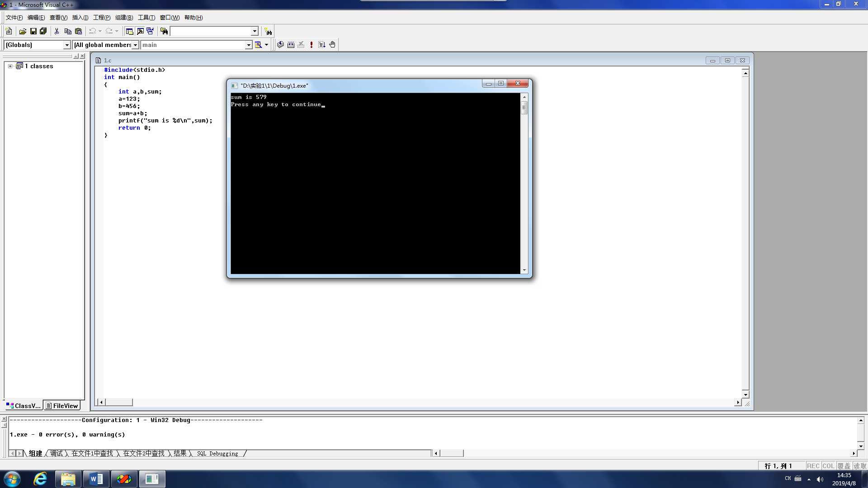Open undo history dropdown arrow
The width and height of the screenshot is (868, 488).
(x=100, y=31)
